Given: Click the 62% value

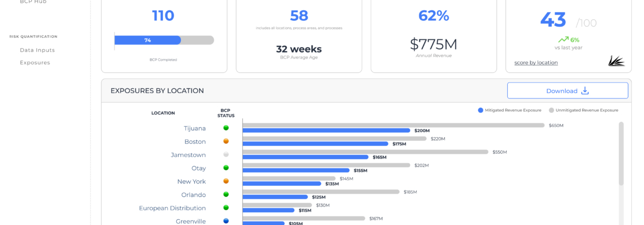Looking at the screenshot, I should click(434, 16).
